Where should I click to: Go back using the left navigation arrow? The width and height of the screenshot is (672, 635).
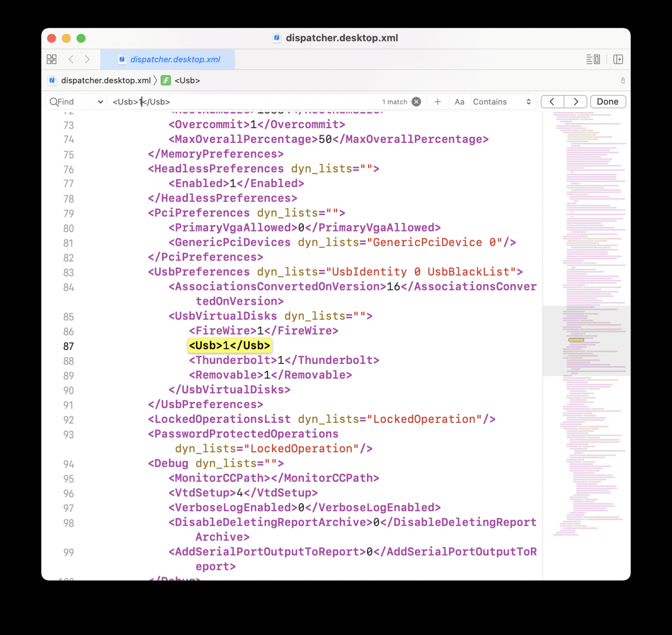pyautogui.click(x=71, y=59)
